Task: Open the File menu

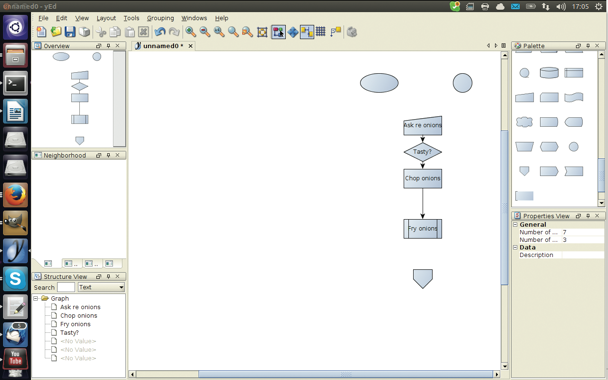Action: tap(43, 18)
